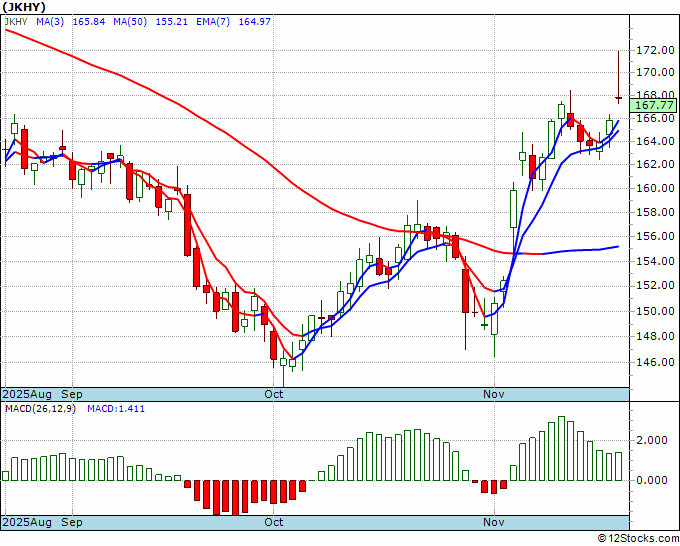680x546 pixels.
Task: Click the latest candlestick with long upper wick
Action: click(618, 77)
